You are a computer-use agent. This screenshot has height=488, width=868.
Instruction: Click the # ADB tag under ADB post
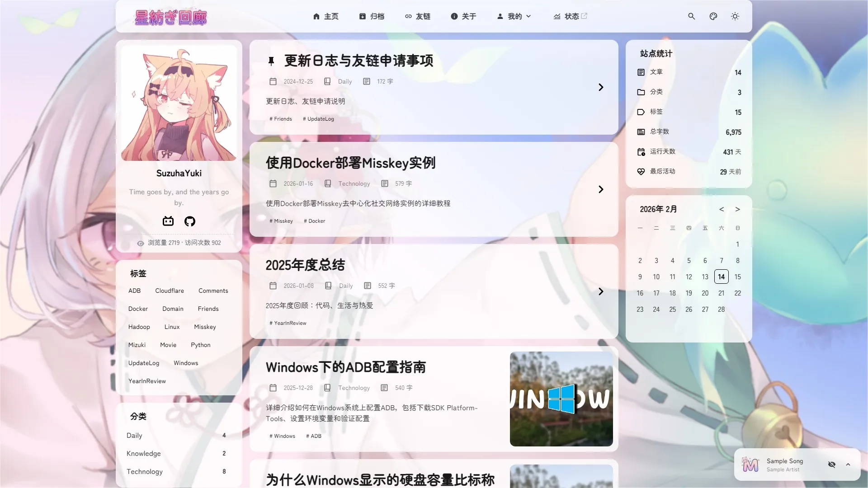[314, 436]
